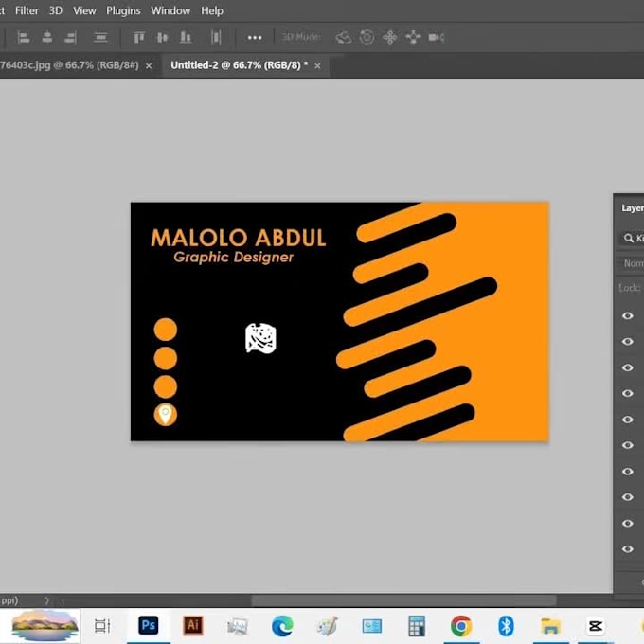Screen dimensions: 644x644
Task: Click Align top edges icon
Action: pyautogui.click(x=139, y=38)
